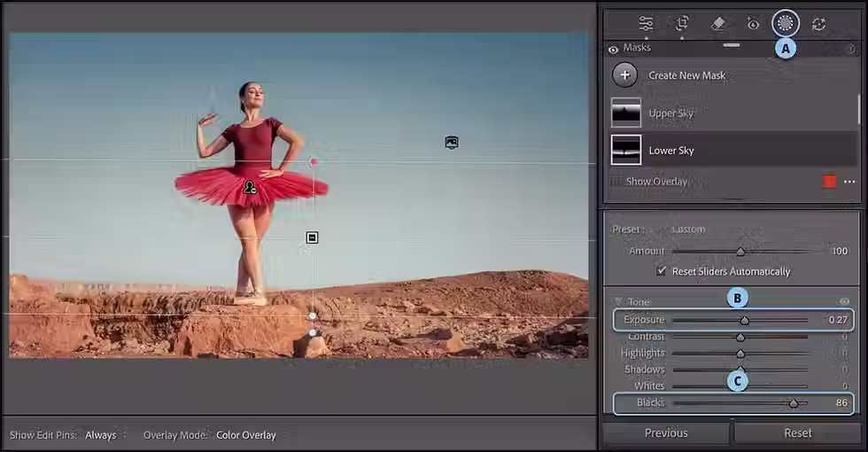
Task: Click the pink linear gradient top handle
Action: pyautogui.click(x=314, y=162)
